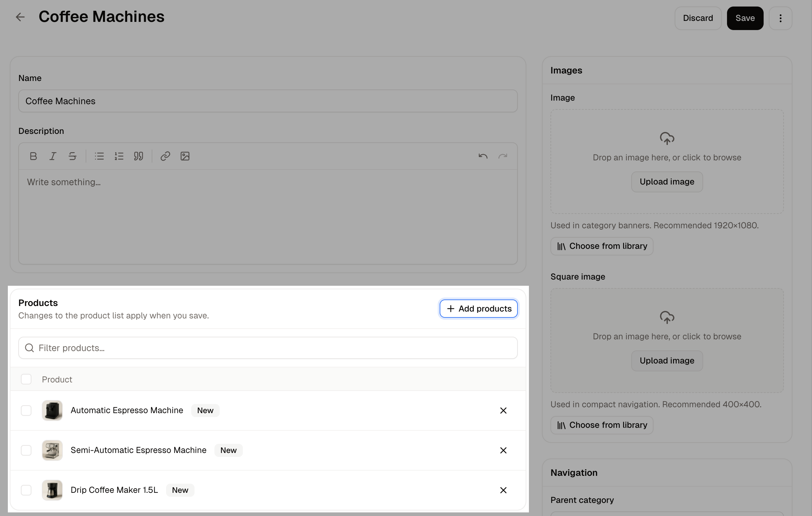
Task: Select all products with header checkbox
Action: (26, 379)
